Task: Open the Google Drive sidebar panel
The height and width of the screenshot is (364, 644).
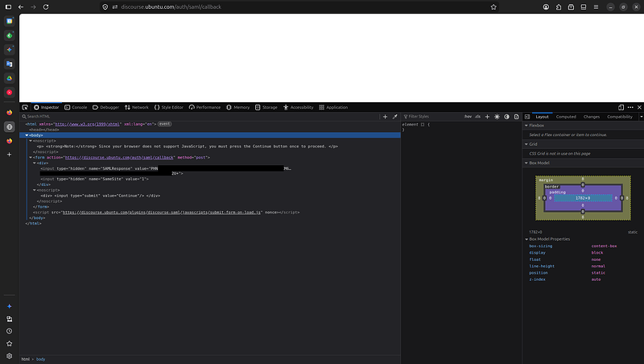Action: (10, 78)
